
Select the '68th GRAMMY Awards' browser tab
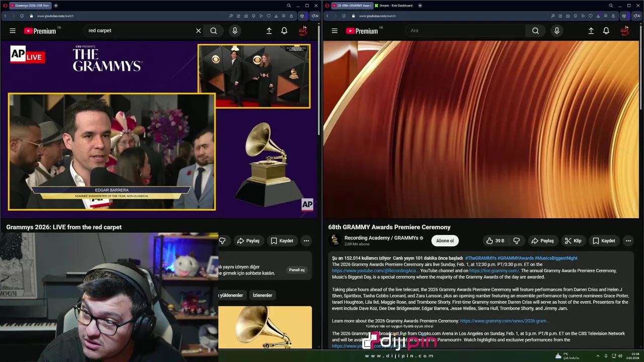351,6
